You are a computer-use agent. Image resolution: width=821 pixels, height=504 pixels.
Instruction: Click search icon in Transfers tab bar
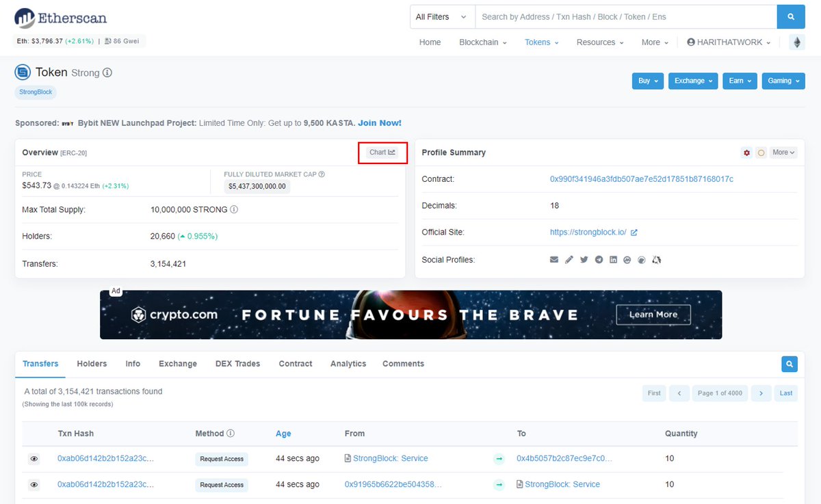[x=790, y=364]
